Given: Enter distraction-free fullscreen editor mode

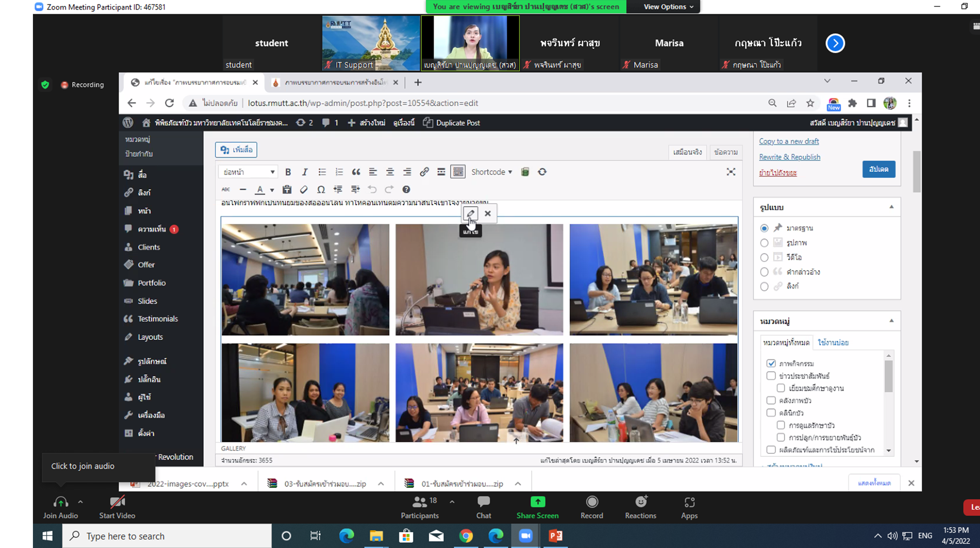Looking at the screenshot, I should tap(731, 172).
